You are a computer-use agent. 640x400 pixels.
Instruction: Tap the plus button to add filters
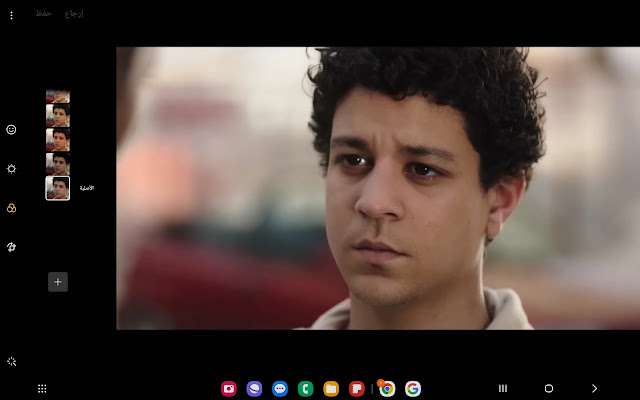point(58,282)
